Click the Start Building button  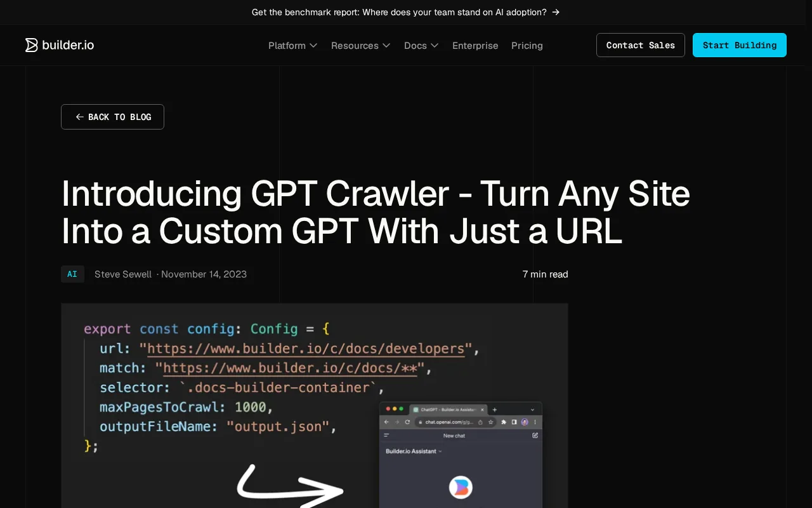740,45
